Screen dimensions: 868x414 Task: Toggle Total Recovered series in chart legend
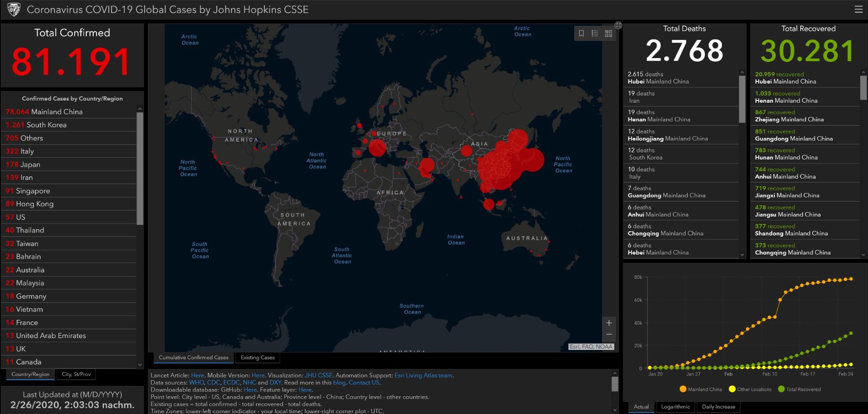[x=799, y=389]
